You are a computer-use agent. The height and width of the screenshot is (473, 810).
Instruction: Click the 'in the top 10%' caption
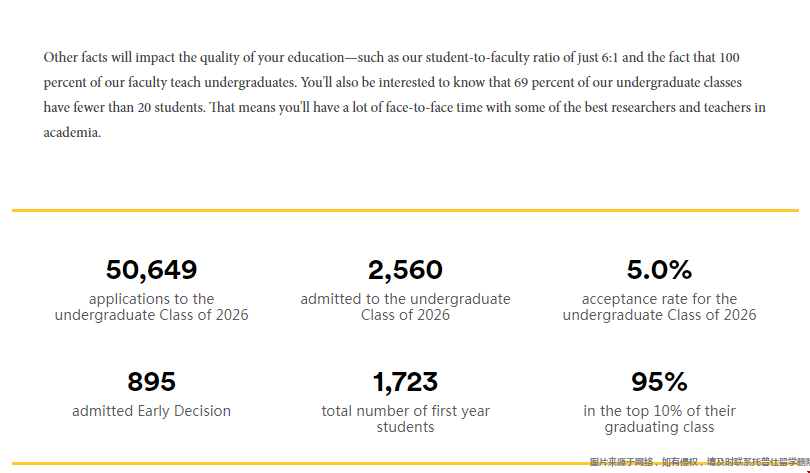pyautogui.click(x=659, y=419)
